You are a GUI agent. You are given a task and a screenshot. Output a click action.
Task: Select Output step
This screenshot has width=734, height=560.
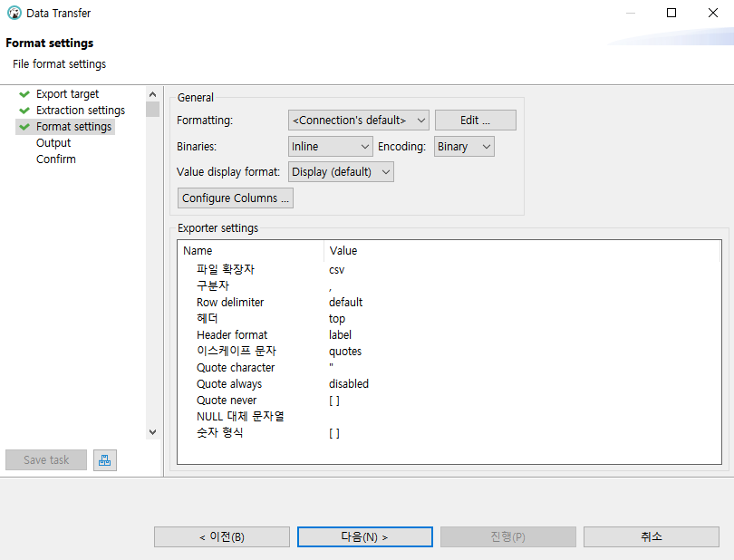click(x=53, y=143)
